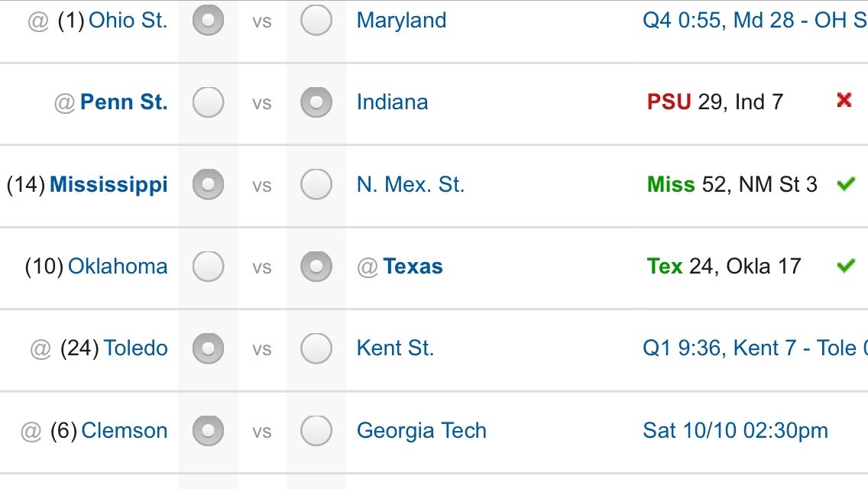868x489 pixels.
Task: Choose Oklahoma radio button
Action: 208,267
